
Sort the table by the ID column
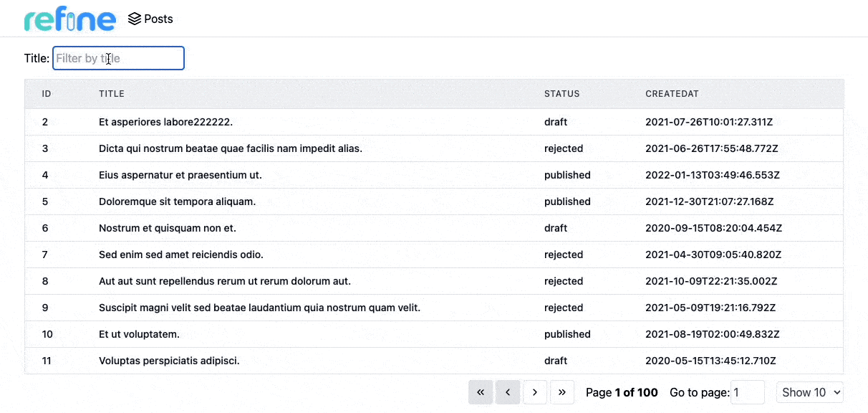pyautogui.click(x=47, y=93)
